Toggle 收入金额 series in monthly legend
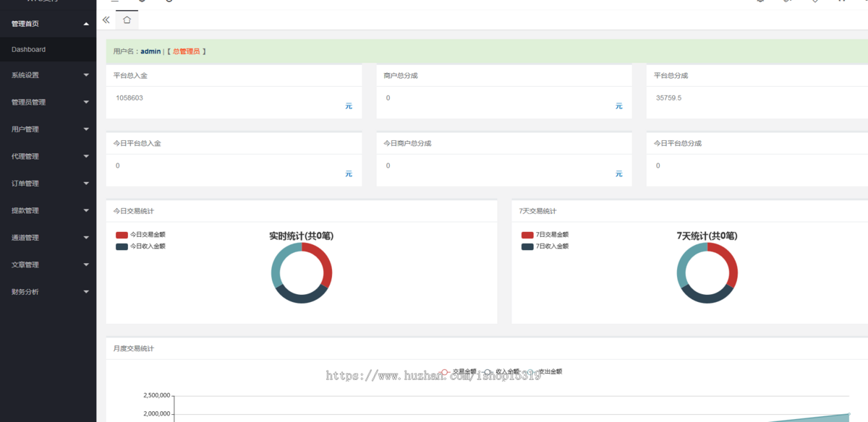This screenshot has height=422, width=868. (501, 371)
